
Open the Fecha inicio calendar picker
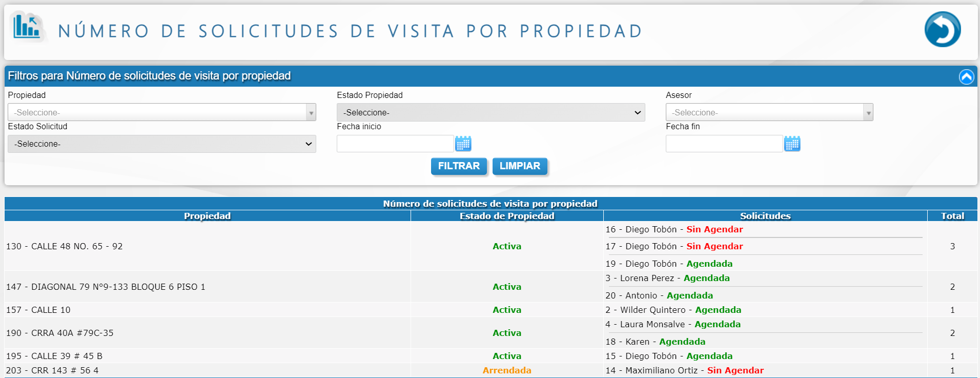point(463,144)
